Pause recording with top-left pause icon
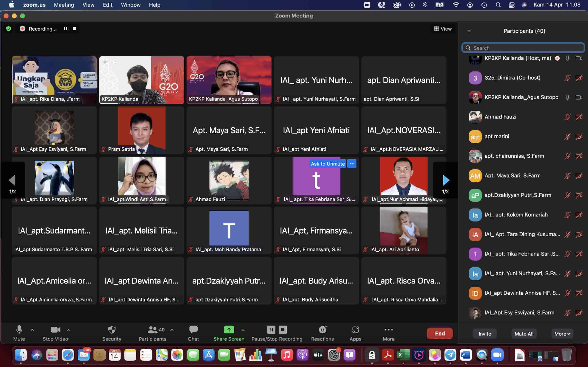 pyautogui.click(x=65, y=29)
